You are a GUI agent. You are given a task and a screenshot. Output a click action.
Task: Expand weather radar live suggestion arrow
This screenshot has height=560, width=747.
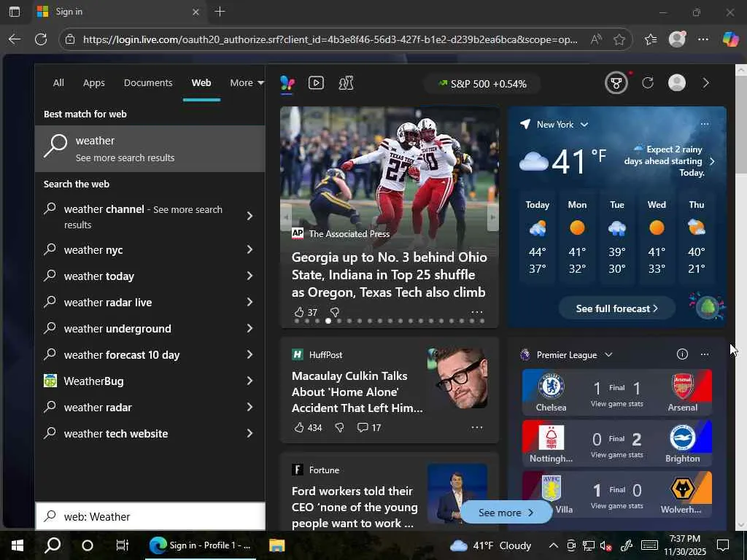pyautogui.click(x=249, y=302)
